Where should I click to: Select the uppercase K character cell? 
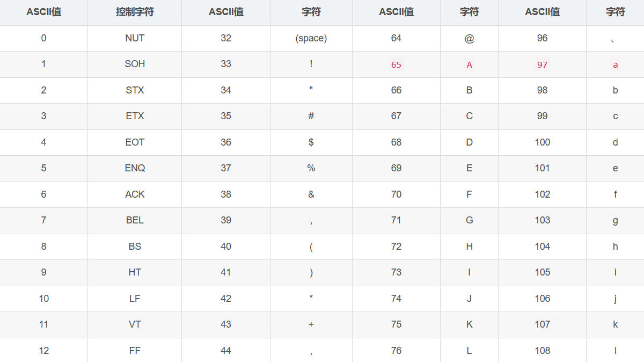coord(469,324)
